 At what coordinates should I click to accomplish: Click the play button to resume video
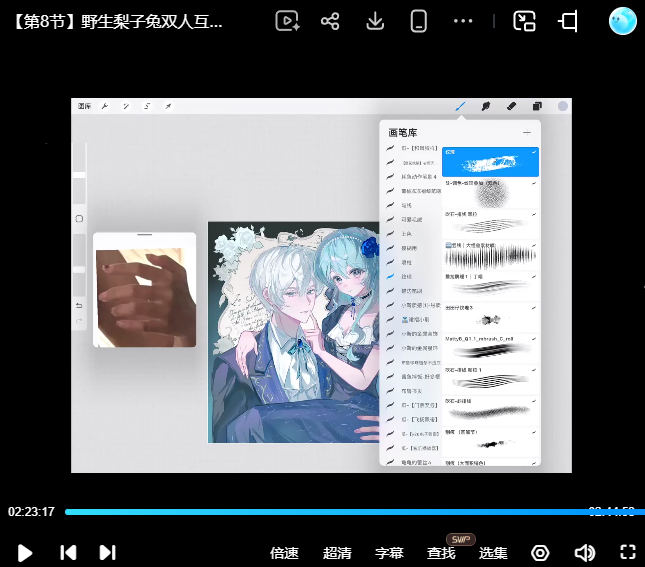click(25, 553)
